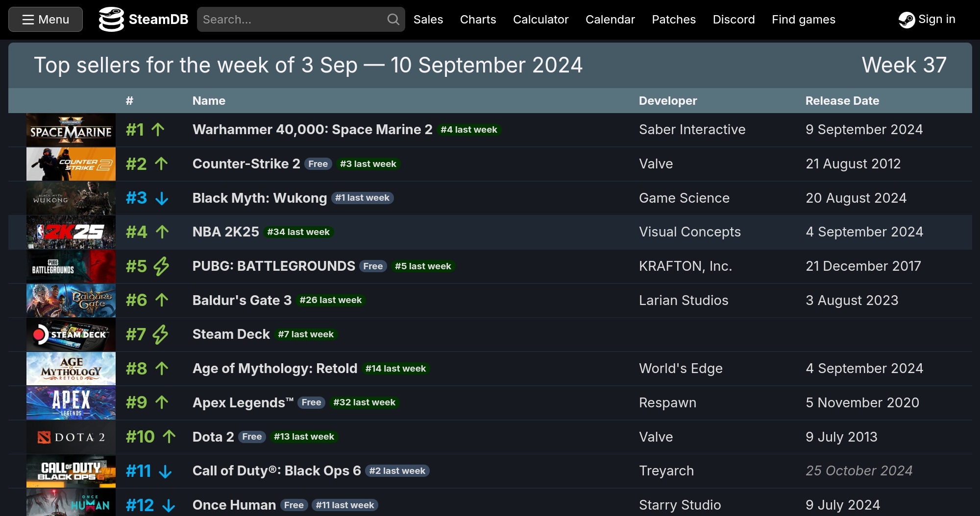Image resolution: width=980 pixels, height=516 pixels.
Task: Click Age of Mythology: Retold link
Action: point(275,369)
